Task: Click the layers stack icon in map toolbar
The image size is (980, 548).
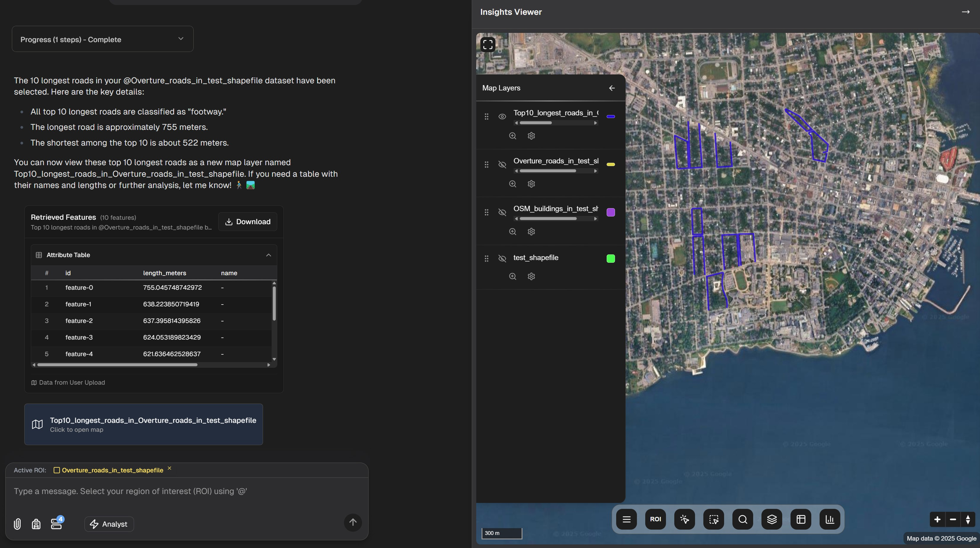Action: (x=772, y=519)
